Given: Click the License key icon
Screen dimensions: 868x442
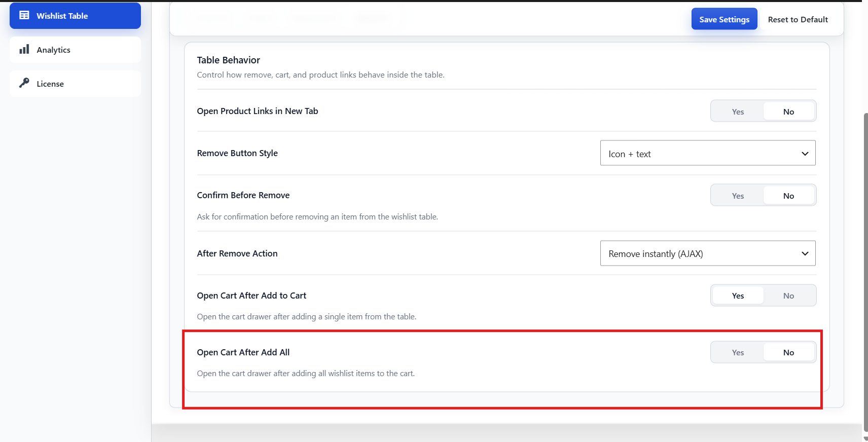Looking at the screenshot, I should click(x=24, y=83).
